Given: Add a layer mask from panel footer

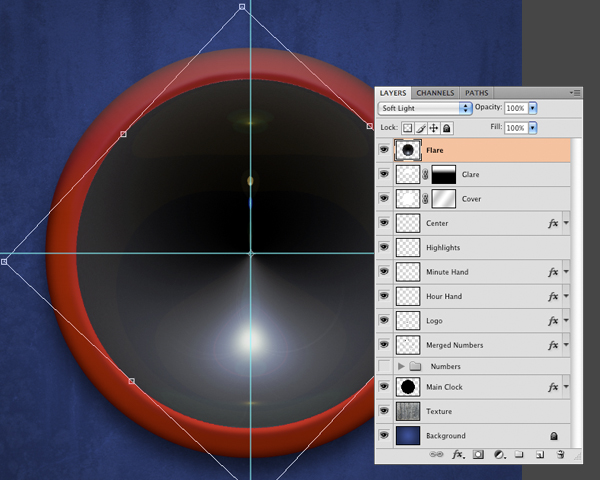Looking at the screenshot, I should click(x=478, y=454).
